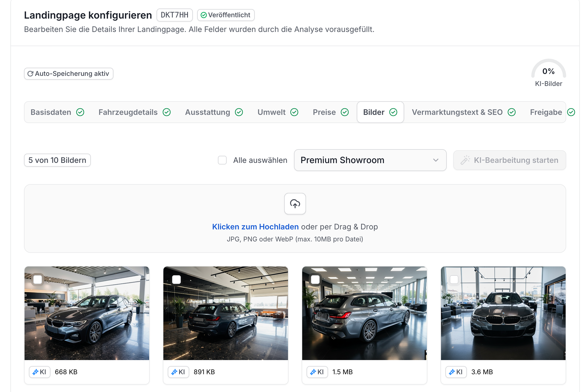Click the magic wand icon in KI-Bearbeitung starten

point(465,160)
